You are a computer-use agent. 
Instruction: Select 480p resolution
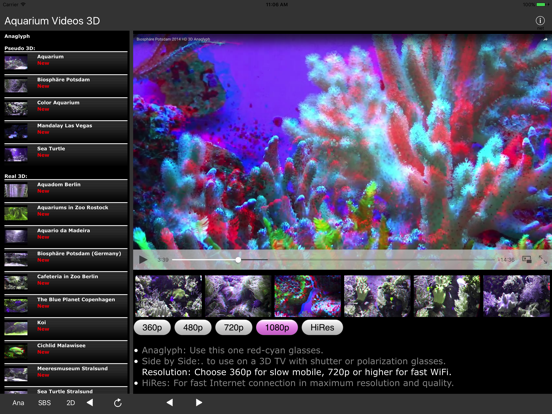(x=193, y=327)
